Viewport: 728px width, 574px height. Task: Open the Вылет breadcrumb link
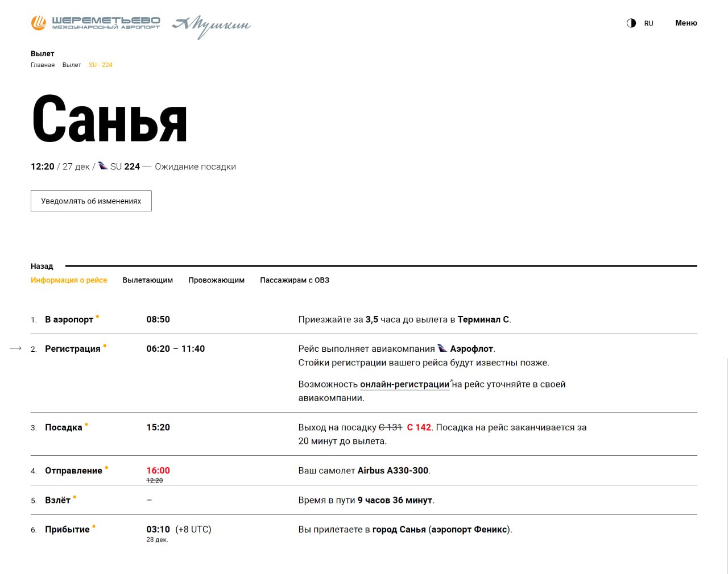tap(72, 65)
